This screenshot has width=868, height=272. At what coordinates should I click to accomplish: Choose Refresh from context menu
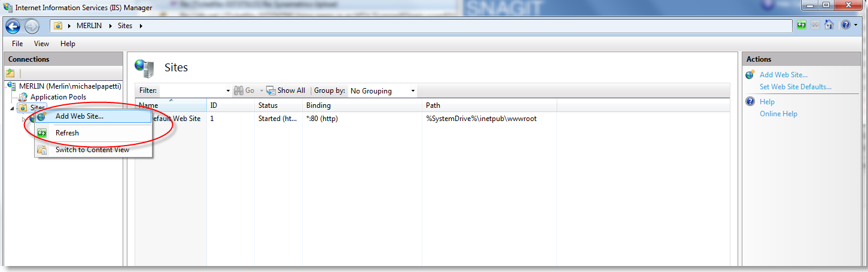93,133
